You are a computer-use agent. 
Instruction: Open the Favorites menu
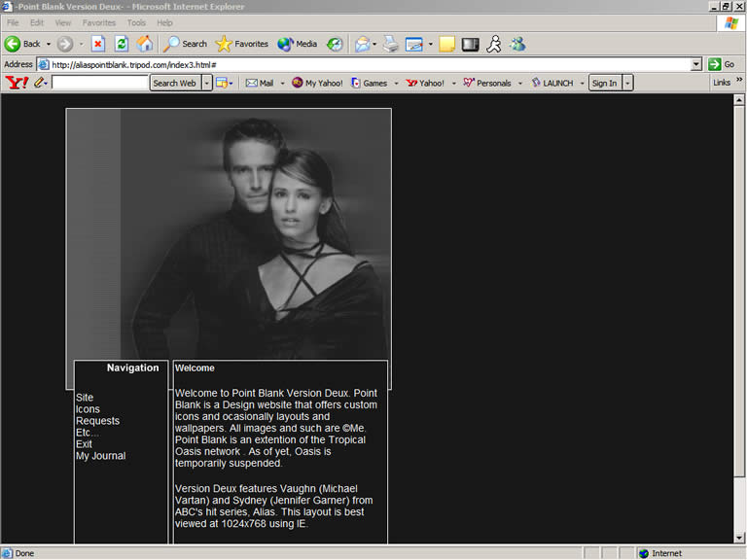click(98, 22)
